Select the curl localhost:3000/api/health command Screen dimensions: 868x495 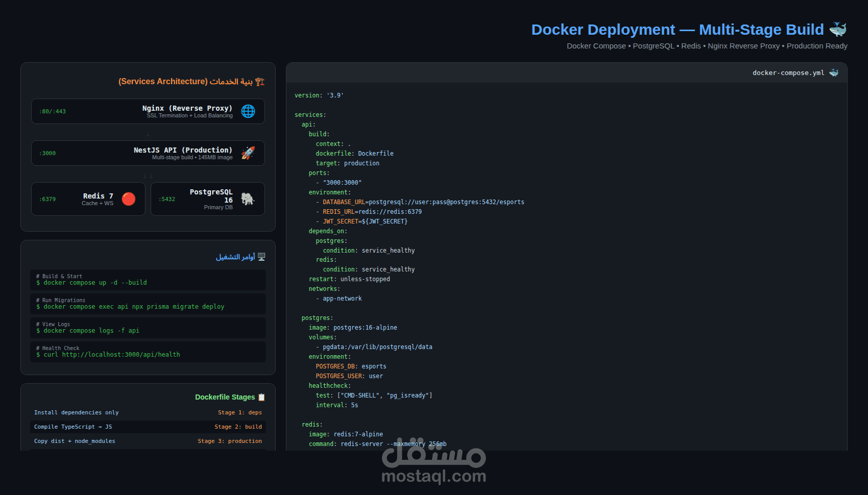108,355
